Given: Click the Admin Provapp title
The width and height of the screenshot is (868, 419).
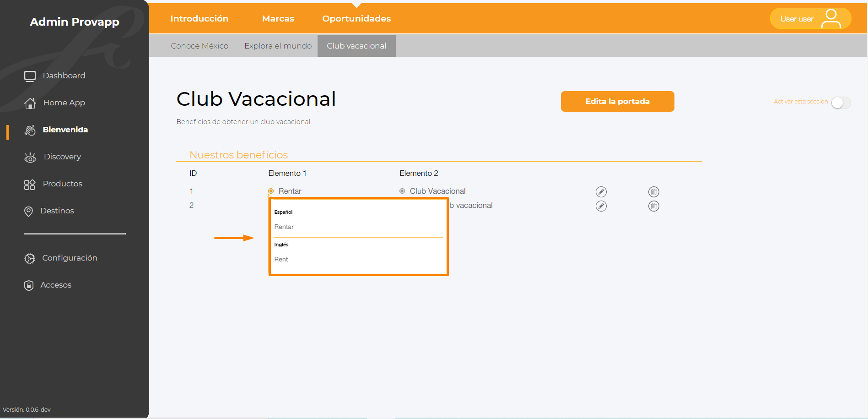Looking at the screenshot, I should 75,22.
